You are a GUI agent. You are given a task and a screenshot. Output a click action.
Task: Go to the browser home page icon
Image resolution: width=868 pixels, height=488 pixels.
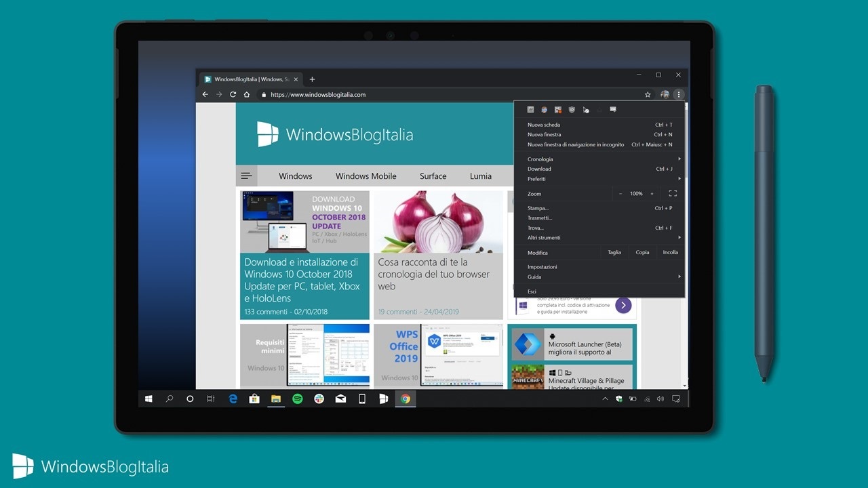point(247,95)
